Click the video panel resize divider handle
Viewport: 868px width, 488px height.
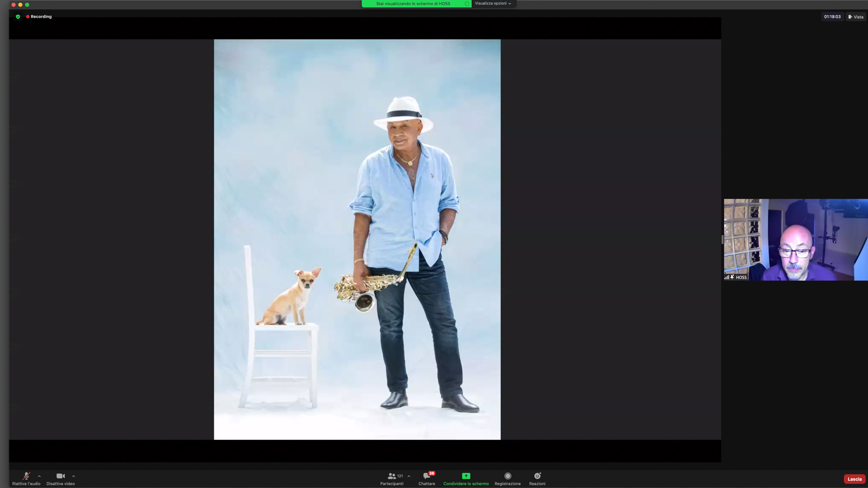(722, 239)
